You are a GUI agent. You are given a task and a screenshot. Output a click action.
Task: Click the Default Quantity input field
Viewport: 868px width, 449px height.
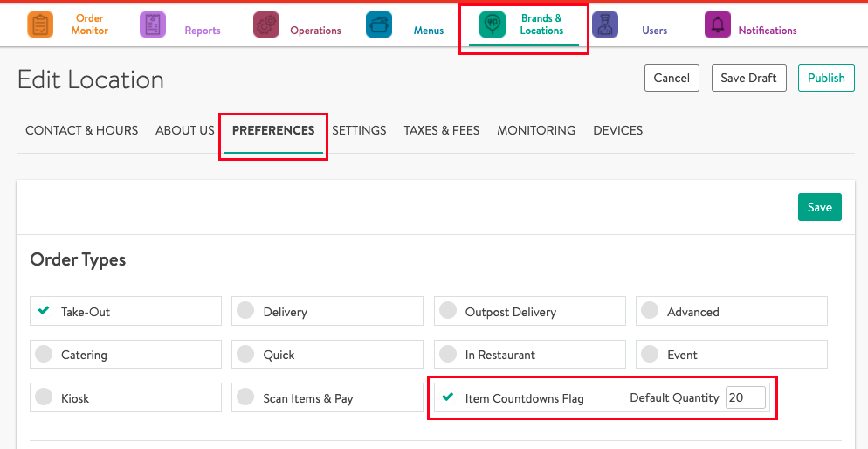745,397
